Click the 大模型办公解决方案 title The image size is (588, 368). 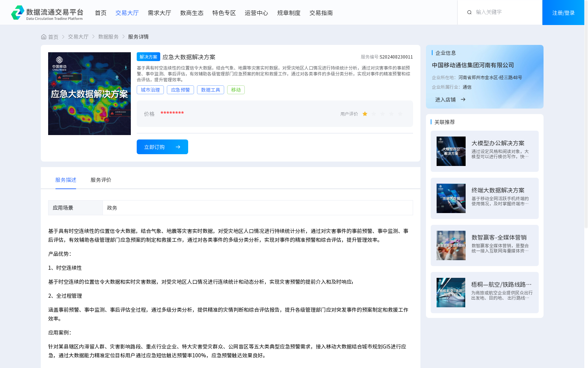[x=498, y=143]
